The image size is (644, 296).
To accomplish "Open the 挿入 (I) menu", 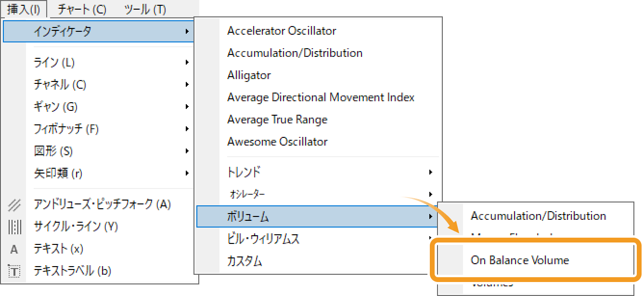I will tap(24, 9).
